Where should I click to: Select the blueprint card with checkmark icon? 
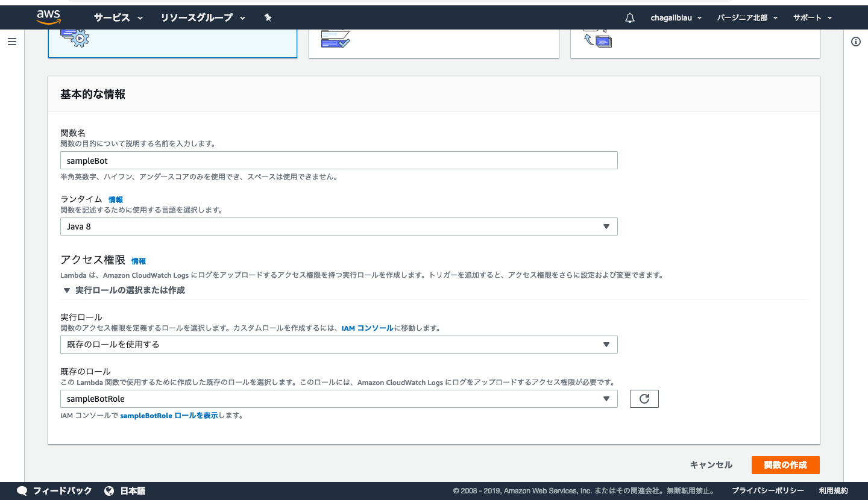click(434, 43)
